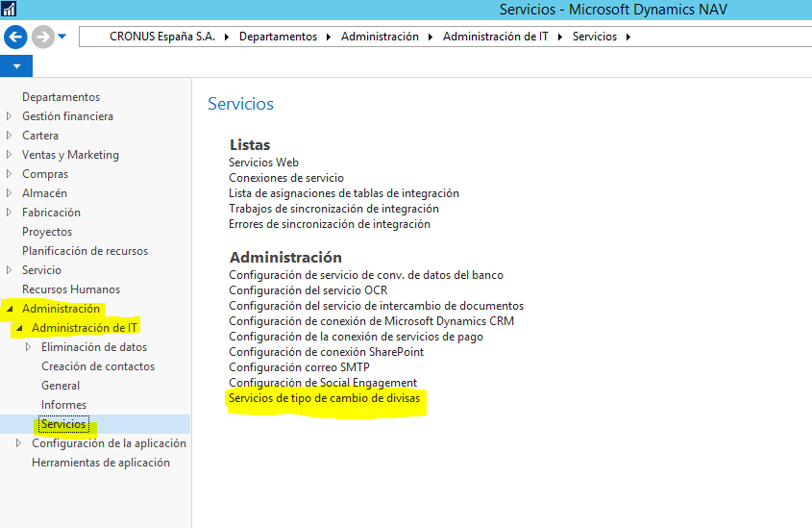Select Gestión financiera in the tree

[x=67, y=116]
